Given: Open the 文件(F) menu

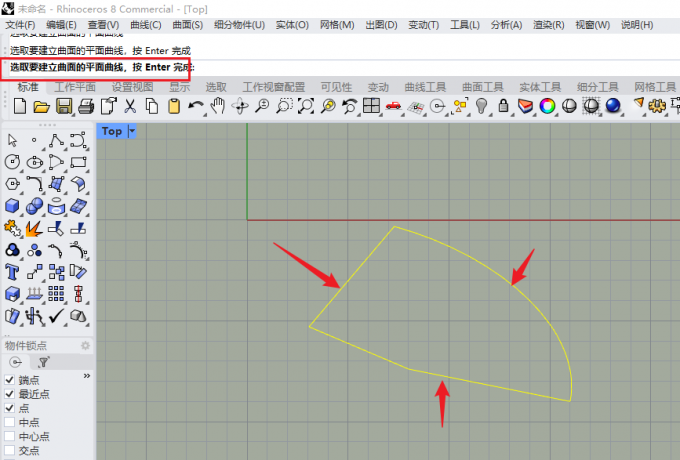Looking at the screenshot, I should point(20,25).
